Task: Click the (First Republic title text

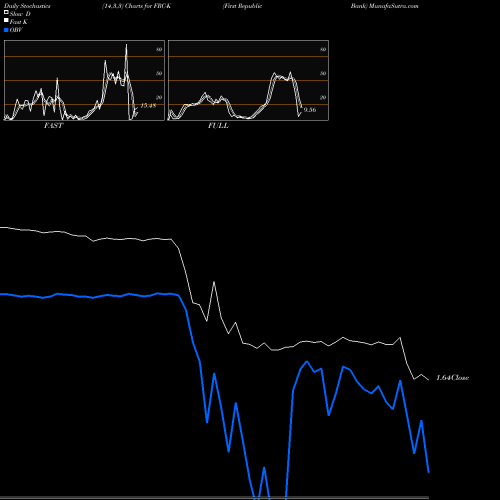Action: point(243,6)
